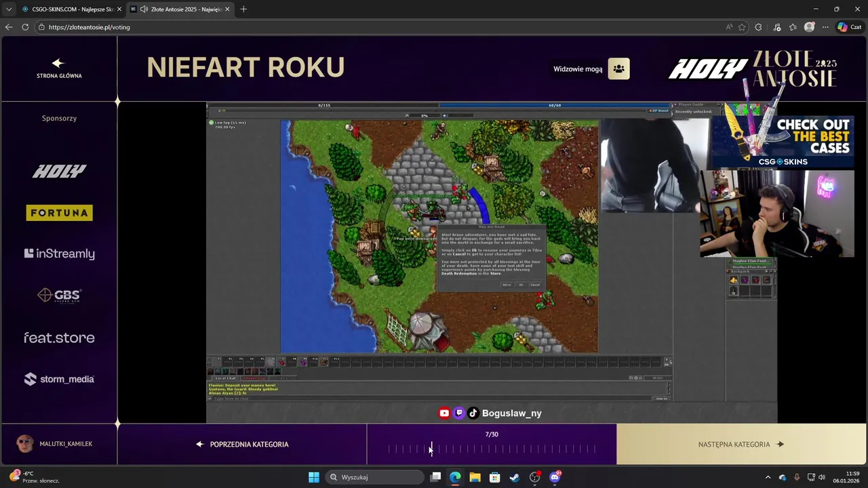Open the weather widget showing -6°C
Viewport: 868px width, 488px height.
click(x=35, y=477)
